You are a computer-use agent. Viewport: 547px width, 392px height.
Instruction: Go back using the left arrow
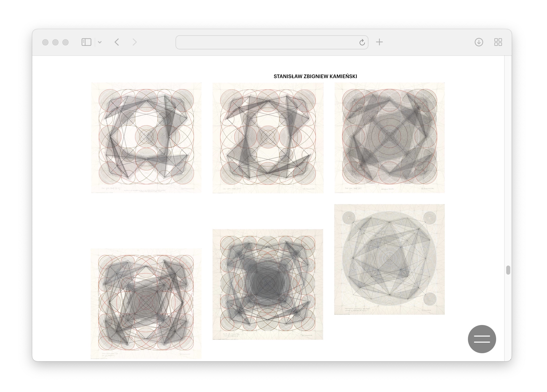117,42
